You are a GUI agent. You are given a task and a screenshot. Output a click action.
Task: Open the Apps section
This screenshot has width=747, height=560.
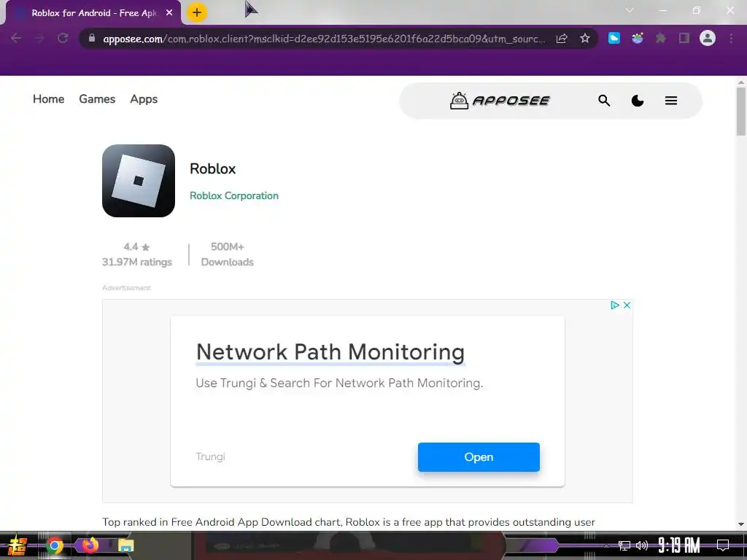point(144,99)
